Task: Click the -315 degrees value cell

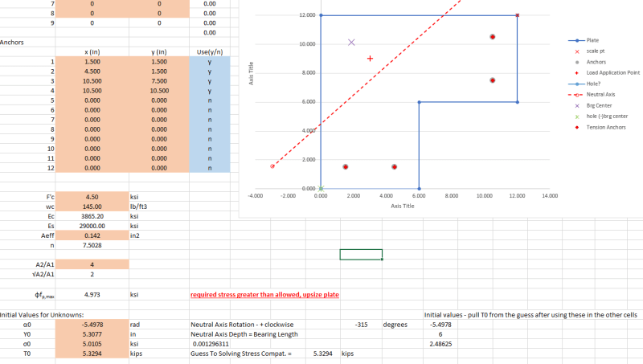Action: pos(361,325)
